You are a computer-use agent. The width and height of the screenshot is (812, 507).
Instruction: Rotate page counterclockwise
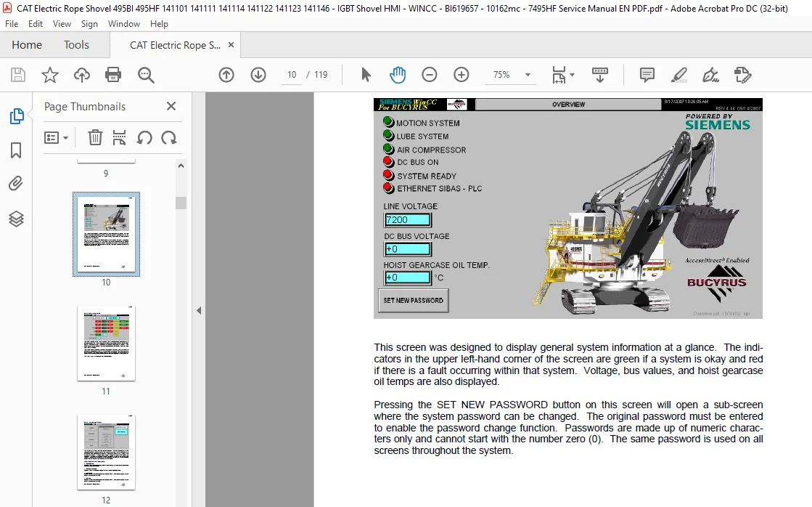pyautogui.click(x=144, y=138)
